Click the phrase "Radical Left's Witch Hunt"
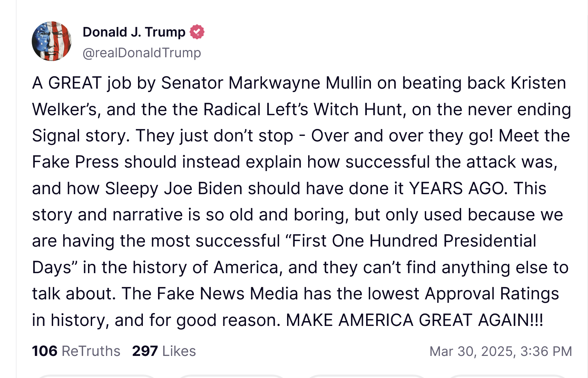This screenshot has width=588, height=378. (x=303, y=110)
